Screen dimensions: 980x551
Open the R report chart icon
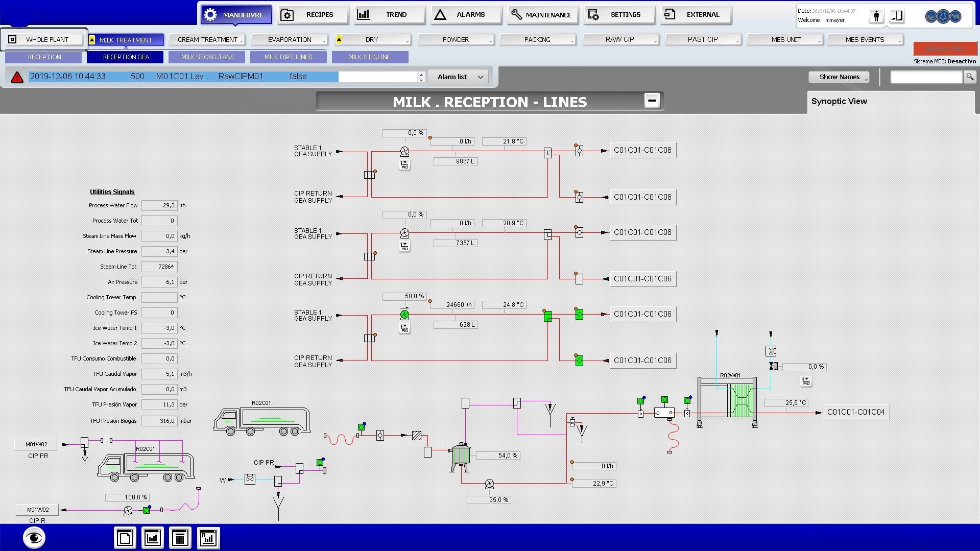[x=208, y=538]
